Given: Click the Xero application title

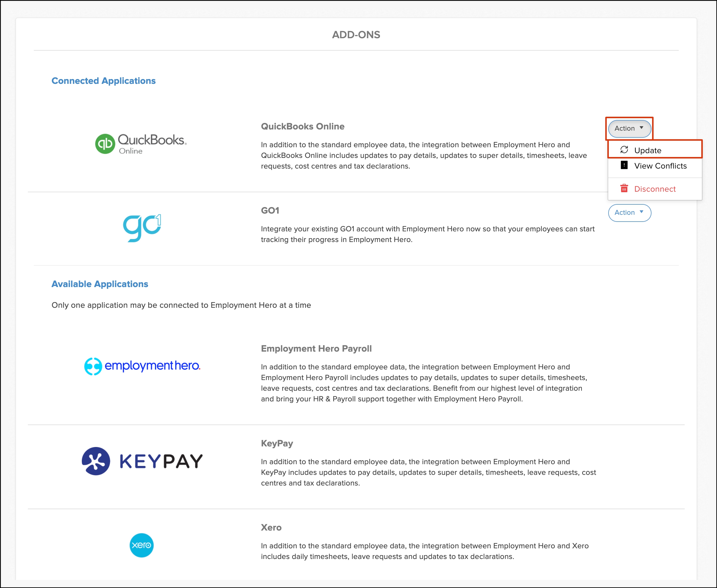Looking at the screenshot, I should (271, 527).
